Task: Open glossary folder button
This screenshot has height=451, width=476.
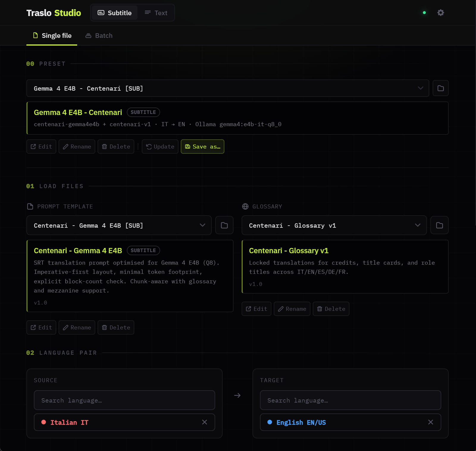Action: 439,225
